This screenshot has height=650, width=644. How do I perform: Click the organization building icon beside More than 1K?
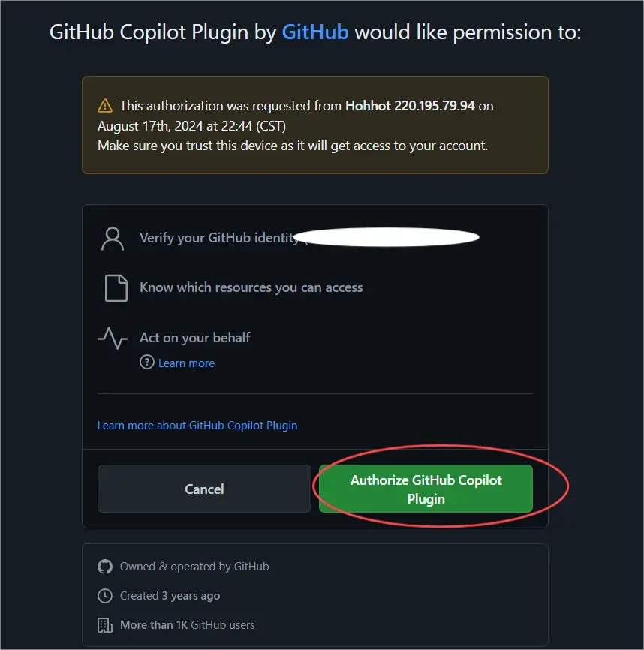coord(105,625)
